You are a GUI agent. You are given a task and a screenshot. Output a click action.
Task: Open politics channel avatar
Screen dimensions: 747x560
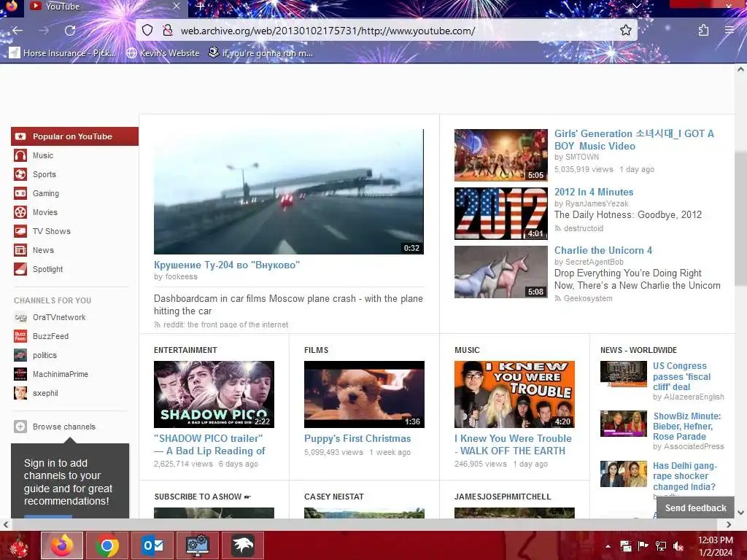pyautogui.click(x=20, y=355)
